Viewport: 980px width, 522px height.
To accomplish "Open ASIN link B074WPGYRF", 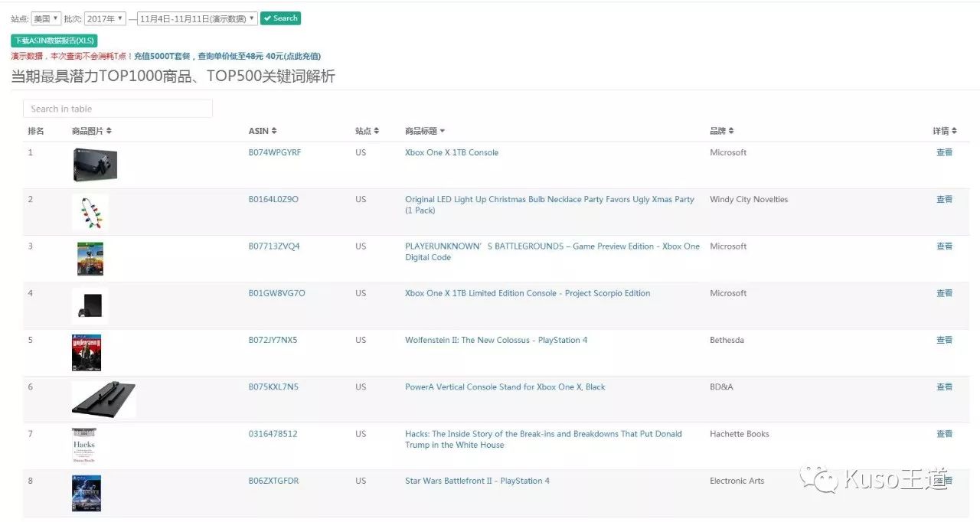I will tap(275, 152).
